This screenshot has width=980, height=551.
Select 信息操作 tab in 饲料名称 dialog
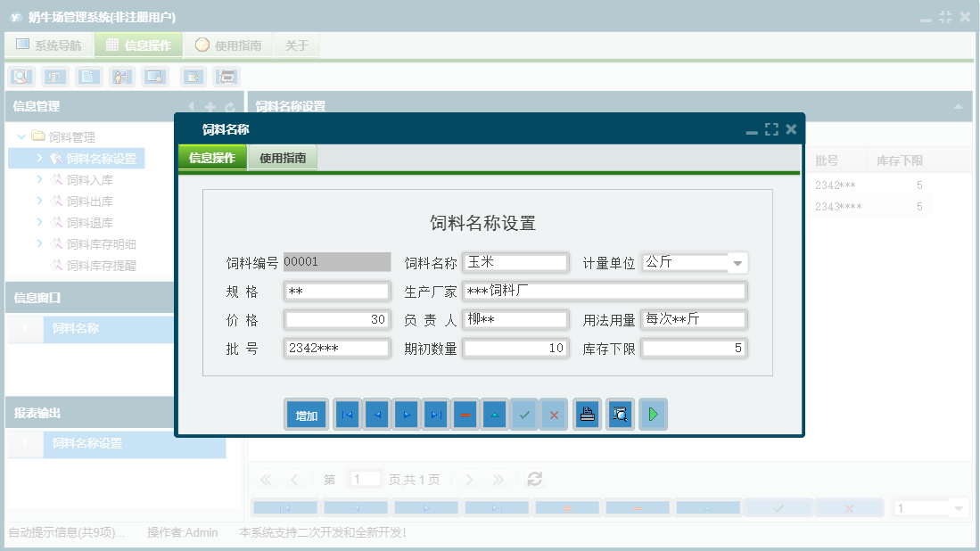(212, 158)
